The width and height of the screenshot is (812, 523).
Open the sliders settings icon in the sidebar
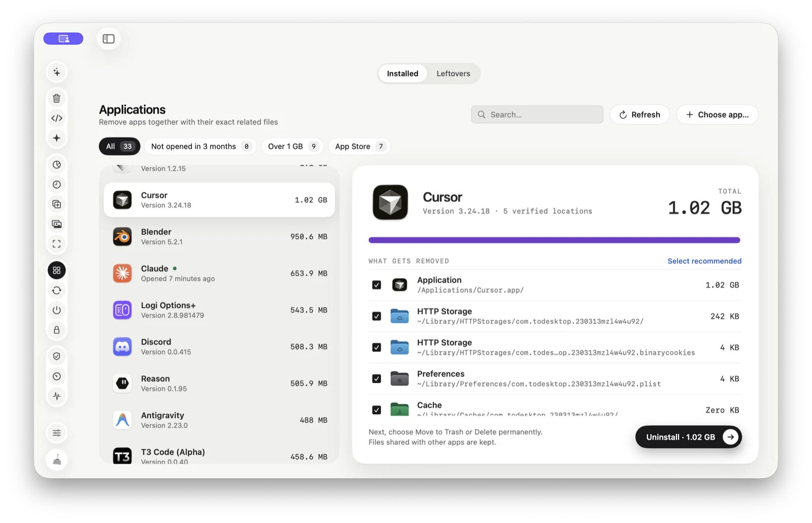coord(57,433)
